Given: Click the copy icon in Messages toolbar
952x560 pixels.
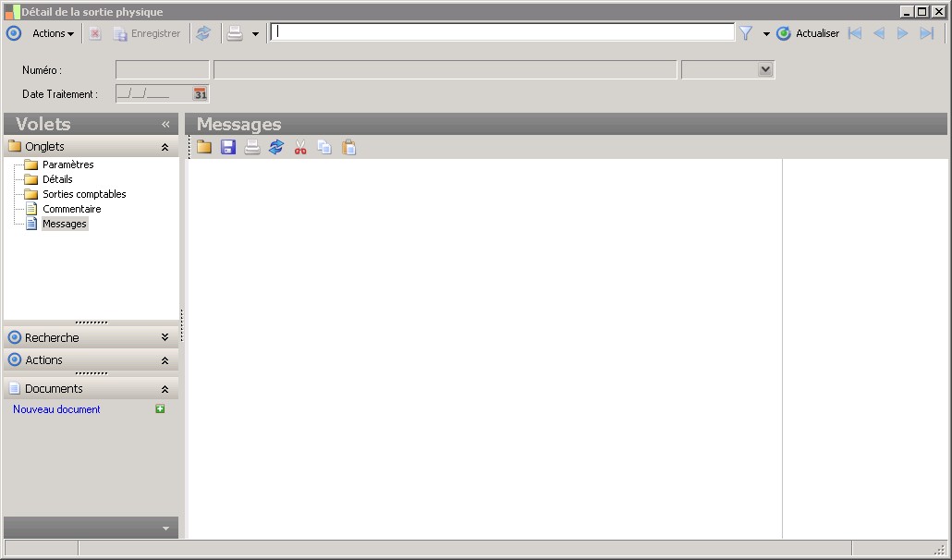Looking at the screenshot, I should click(x=324, y=147).
